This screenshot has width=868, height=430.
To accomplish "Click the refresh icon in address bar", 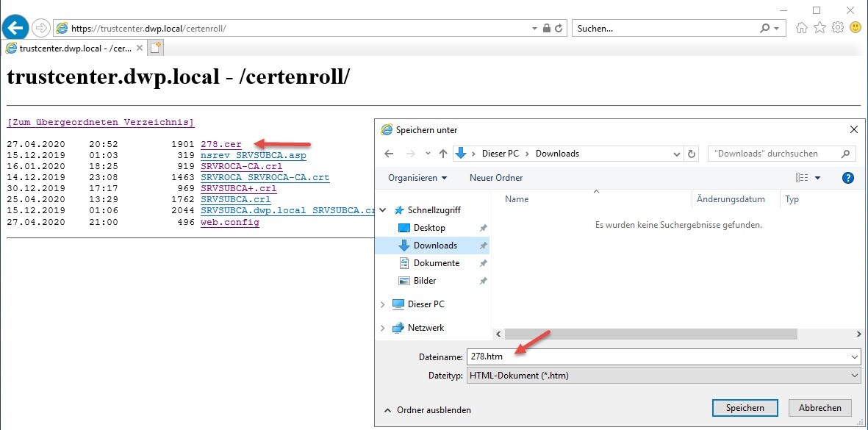I will [x=559, y=29].
